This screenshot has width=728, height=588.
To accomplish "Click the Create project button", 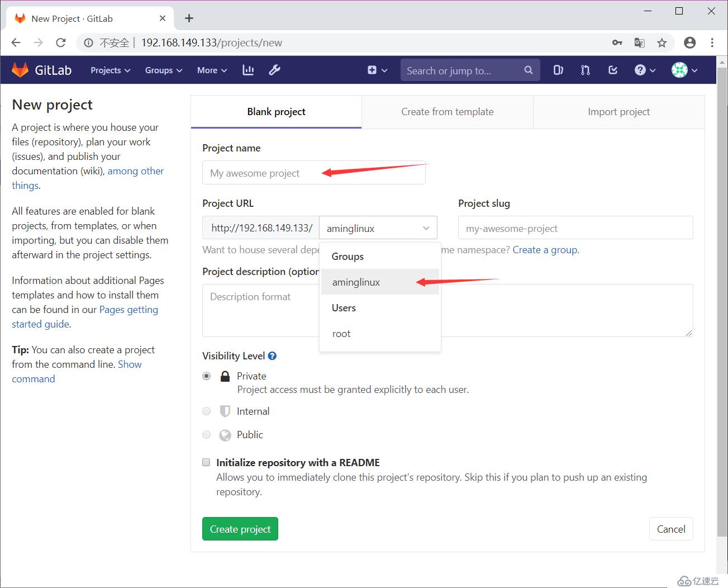I will (240, 529).
